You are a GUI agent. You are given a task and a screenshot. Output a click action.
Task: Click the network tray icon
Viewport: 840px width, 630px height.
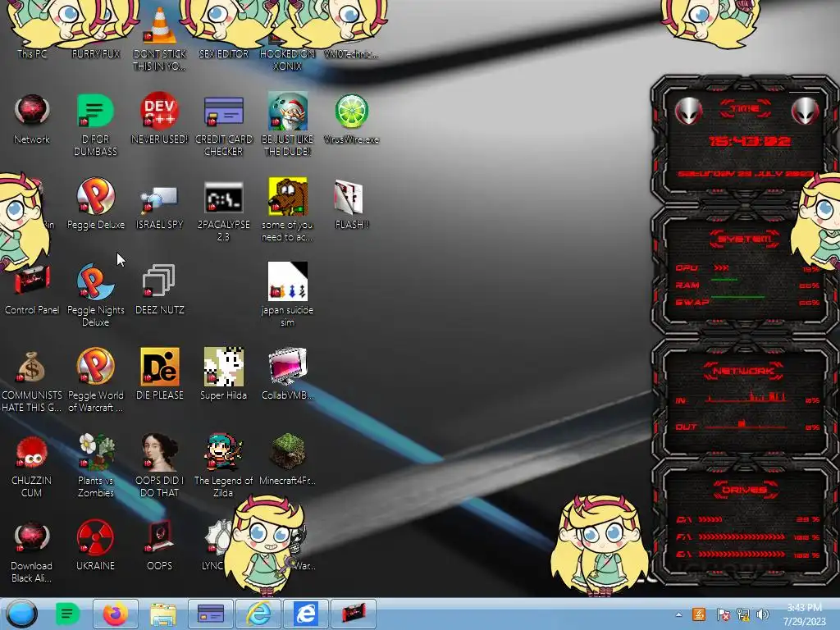[x=743, y=614]
